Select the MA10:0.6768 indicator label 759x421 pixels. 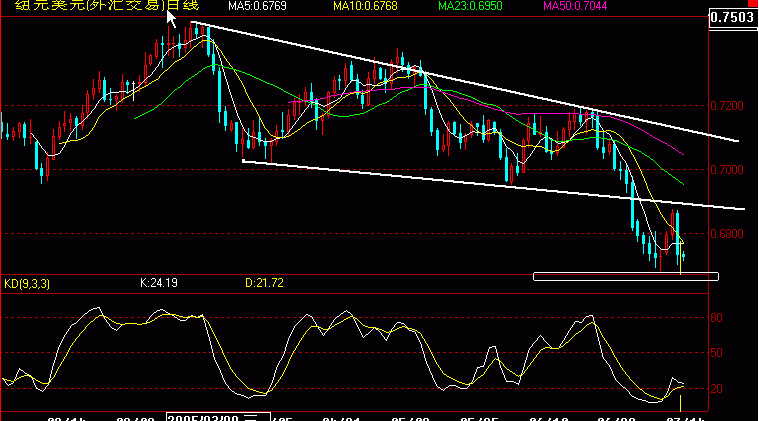coord(365,6)
